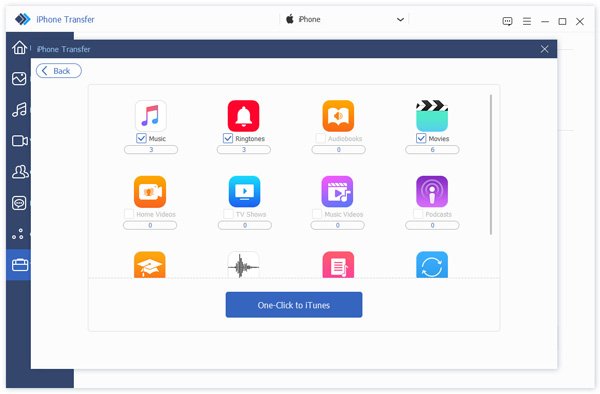Click the Music count field showing 3
The width and height of the screenshot is (600, 394).
click(151, 150)
